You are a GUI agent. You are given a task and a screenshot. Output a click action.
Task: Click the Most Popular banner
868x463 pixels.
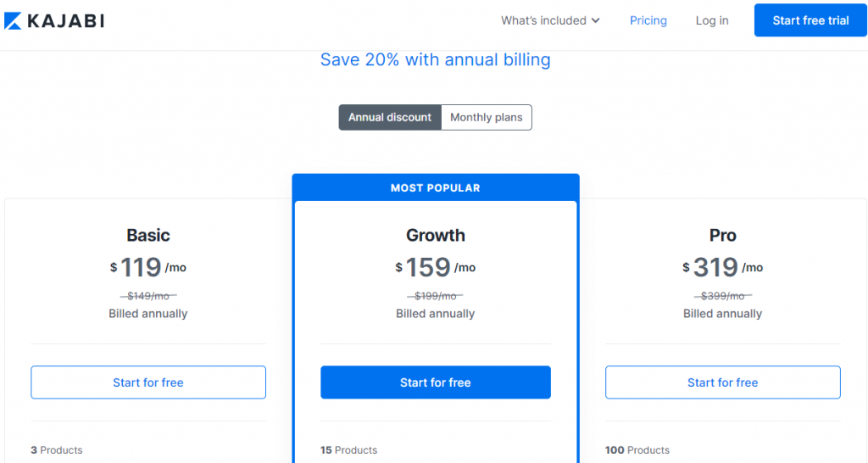point(436,187)
